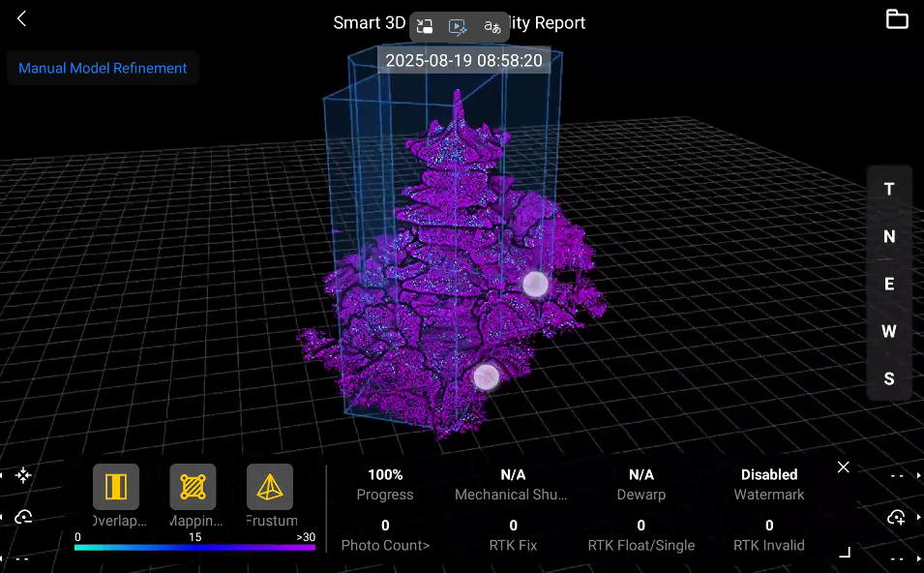Select the picture-in-picture view swap icon

tap(424, 27)
